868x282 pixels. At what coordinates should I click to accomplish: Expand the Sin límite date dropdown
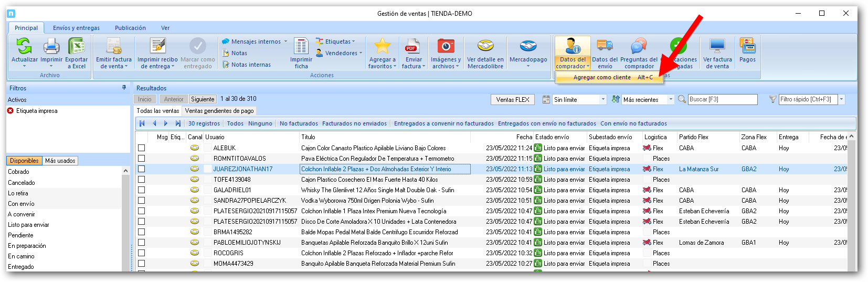(603, 99)
